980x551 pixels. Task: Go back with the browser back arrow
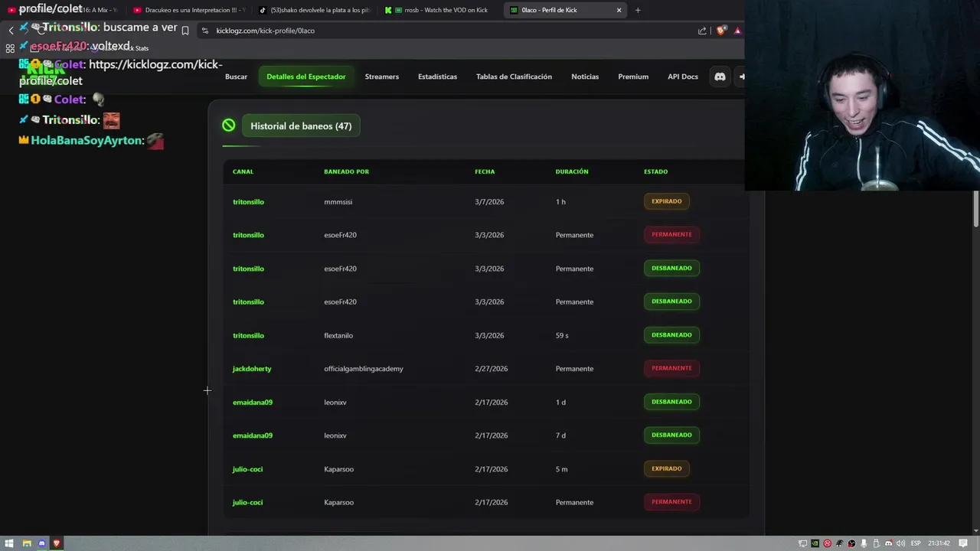coord(11,31)
